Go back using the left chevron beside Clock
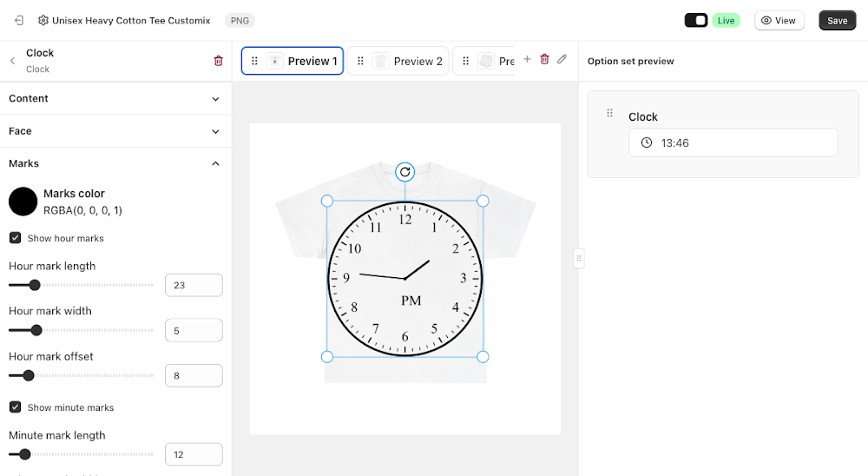This screenshot has height=476, width=868. click(x=13, y=61)
